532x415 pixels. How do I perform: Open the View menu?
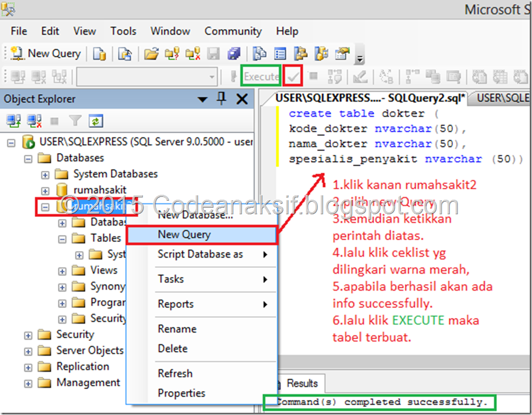[84, 31]
